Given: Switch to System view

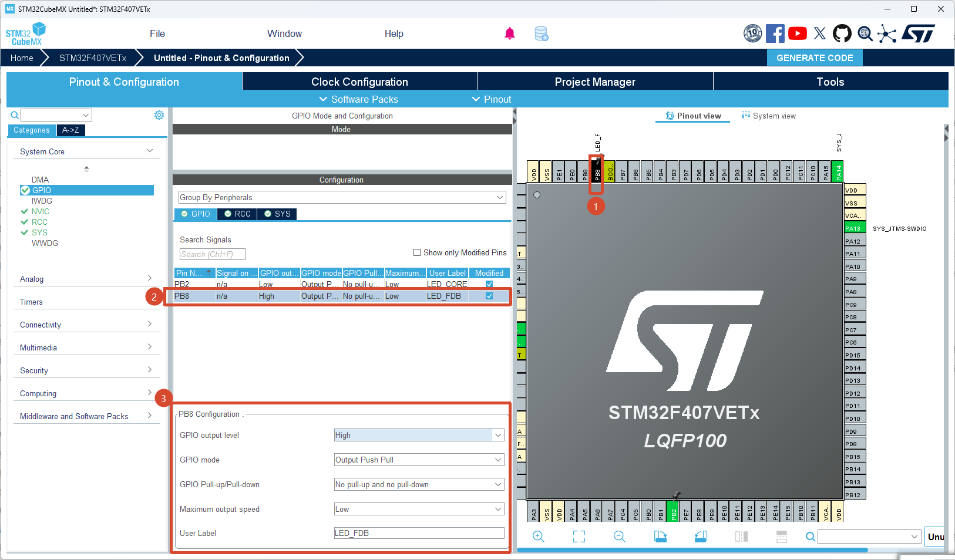Looking at the screenshot, I should coord(769,116).
